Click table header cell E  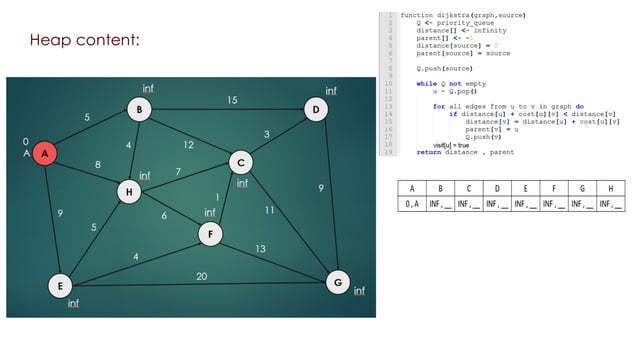[x=525, y=188]
